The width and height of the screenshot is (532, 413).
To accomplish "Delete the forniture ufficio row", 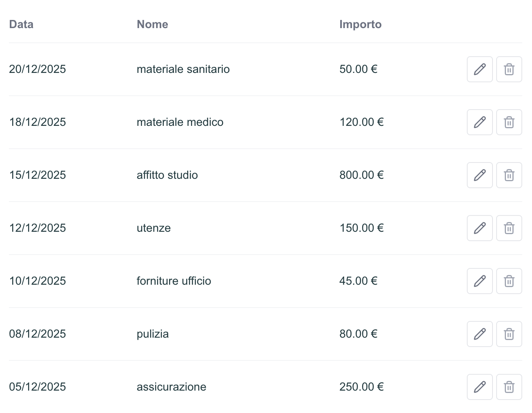I will click(509, 281).
